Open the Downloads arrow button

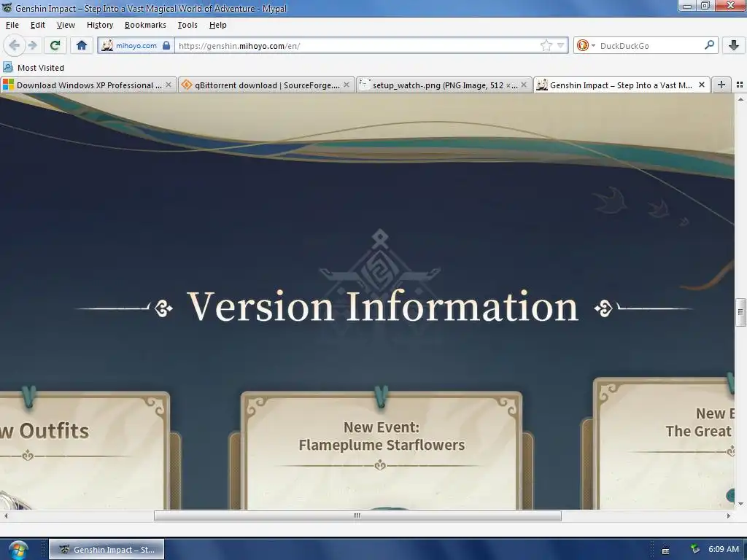[x=734, y=45]
